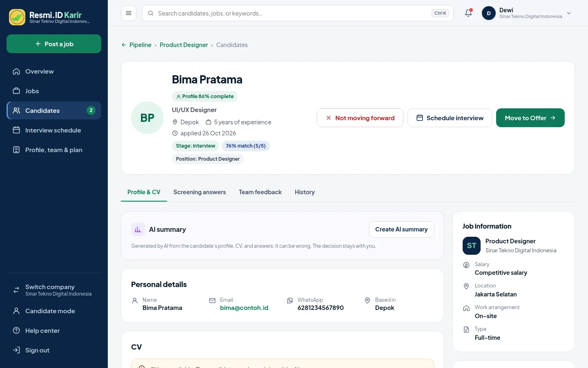Click the email envelope icon
This screenshot has width=588, height=368.
tap(212, 301)
